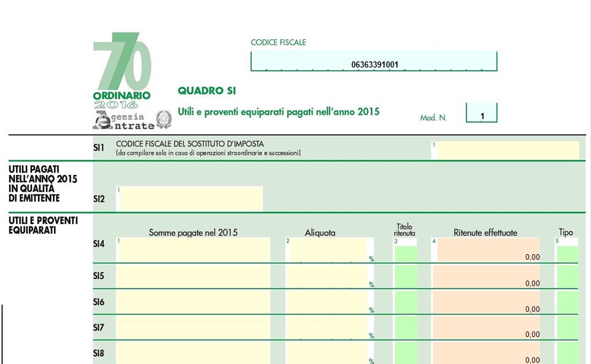The width and height of the screenshot is (591, 364).
Task: Click the 'SI4' row label
Action: (99, 244)
